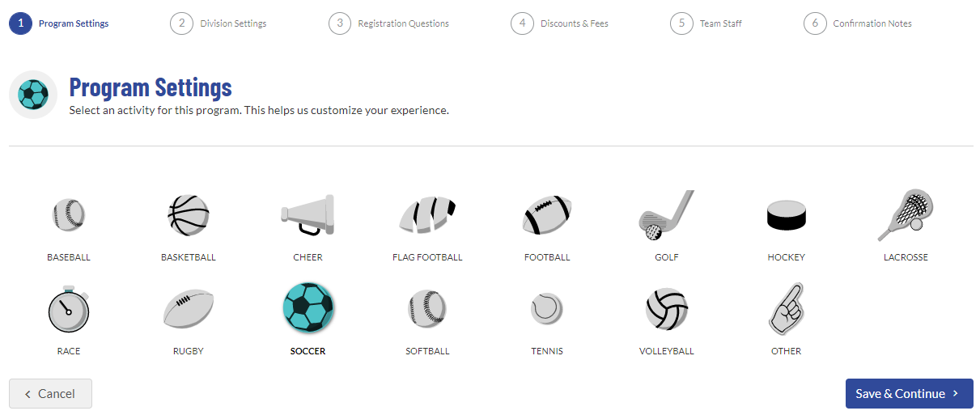Pick the Other foam finger icon
Image resolution: width=980 pixels, height=415 pixels.
786,309
